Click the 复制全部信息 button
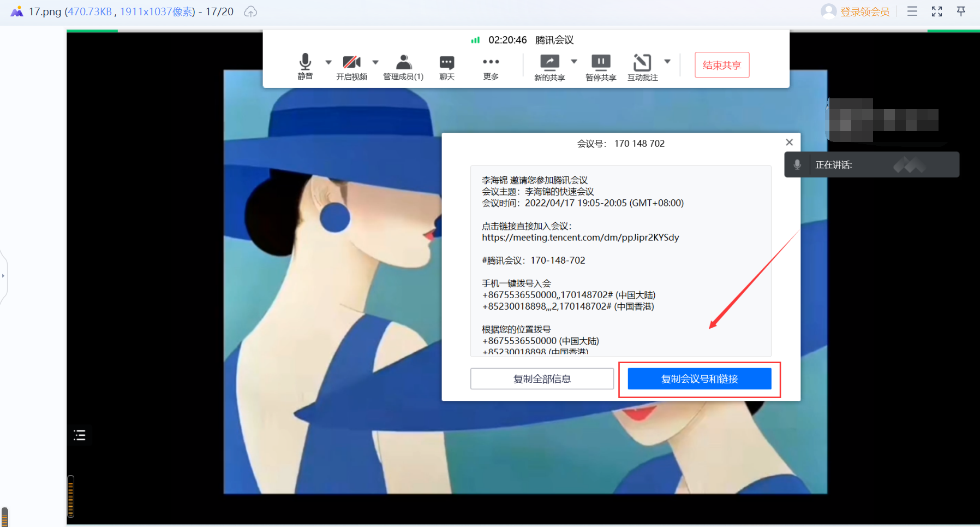The width and height of the screenshot is (980, 527). coord(542,378)
